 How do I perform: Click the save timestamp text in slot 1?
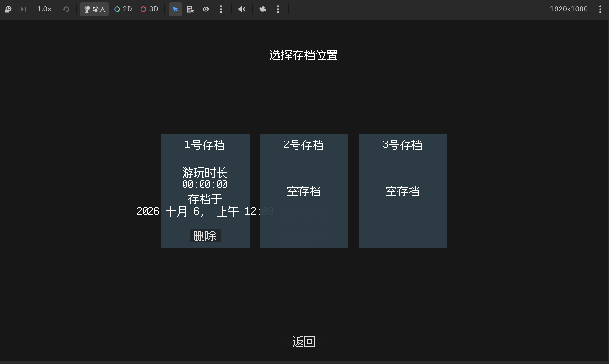click(205, 211)
